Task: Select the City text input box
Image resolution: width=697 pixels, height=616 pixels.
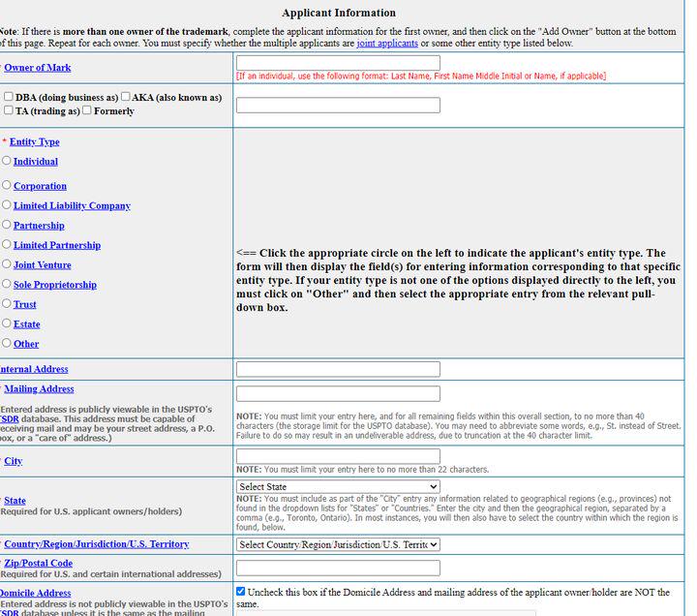Action: pos(338,456)
